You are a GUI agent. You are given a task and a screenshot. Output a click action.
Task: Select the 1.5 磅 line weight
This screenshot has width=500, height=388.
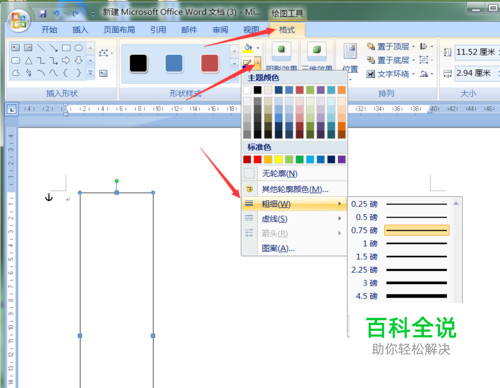coord(400,257)
